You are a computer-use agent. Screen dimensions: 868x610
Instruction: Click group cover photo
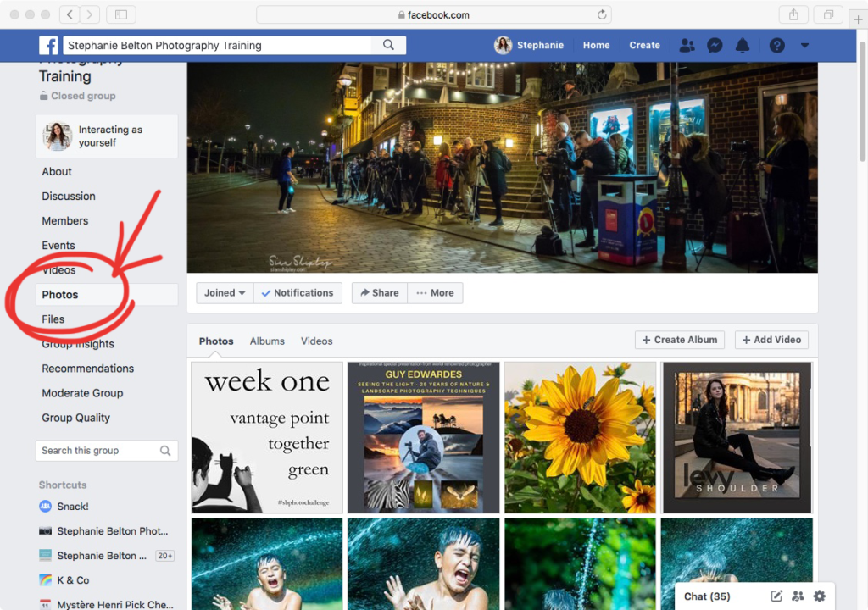[x=502, y=167]
